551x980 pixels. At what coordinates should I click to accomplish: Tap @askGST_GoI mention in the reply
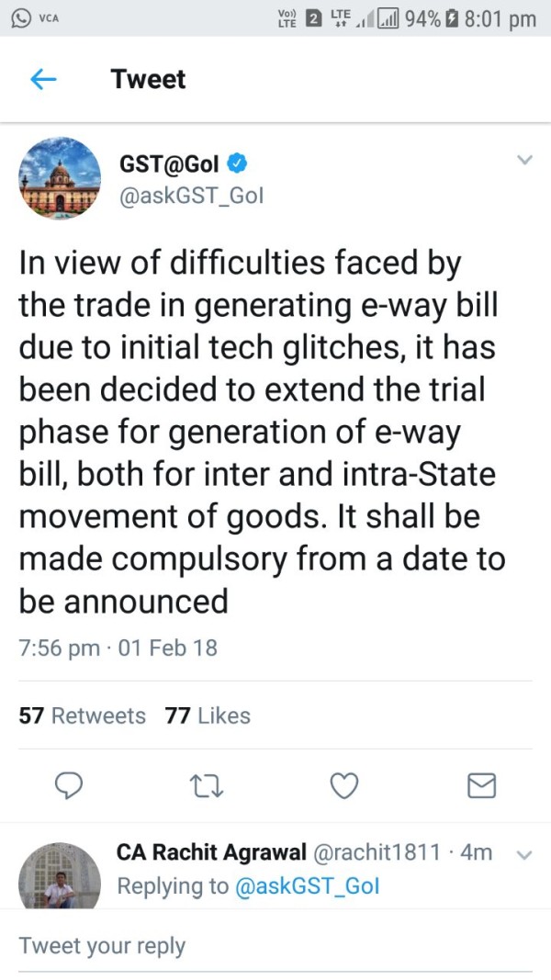pyautogui.click(x=307, y=885)
